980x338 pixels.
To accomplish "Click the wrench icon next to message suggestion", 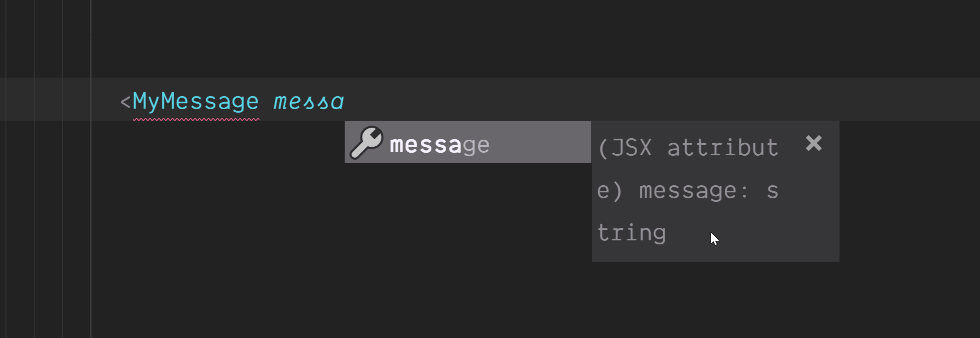I will [367, 142].
